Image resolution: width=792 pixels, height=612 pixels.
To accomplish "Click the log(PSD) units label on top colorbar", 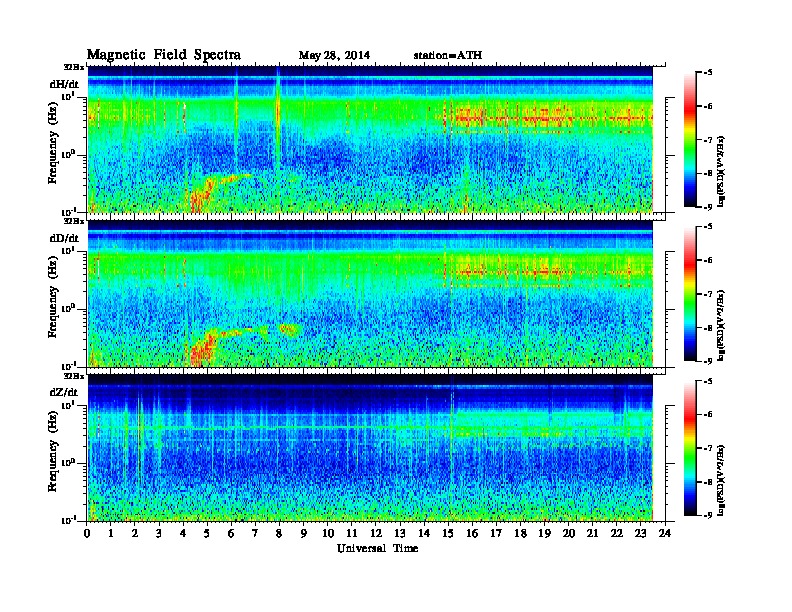I will coord(721,172).
